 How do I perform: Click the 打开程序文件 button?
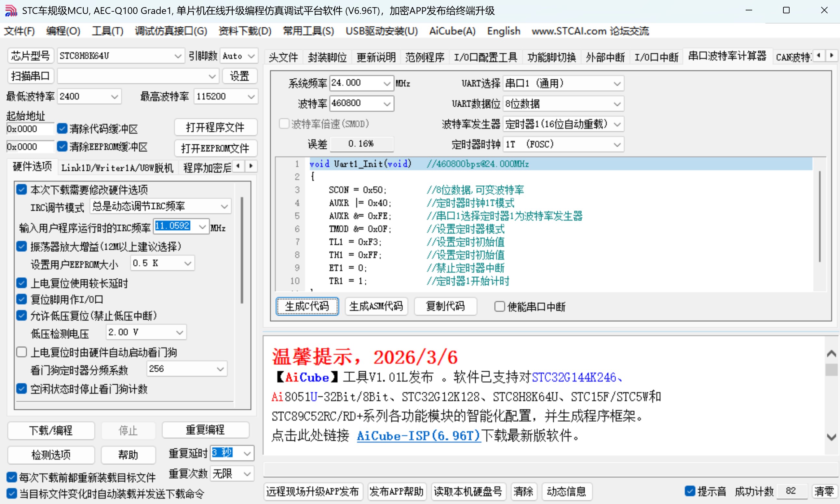tap(215, 127)
